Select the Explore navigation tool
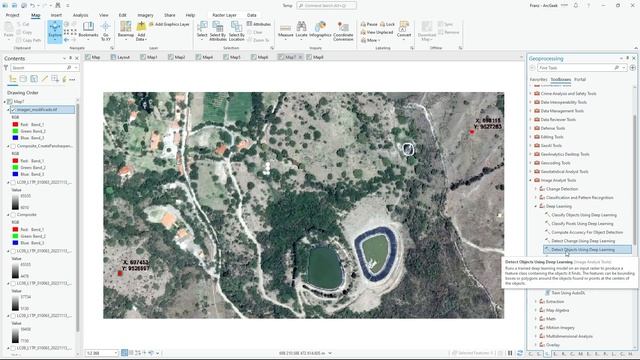The image size is (640, 360). pos(55,31)
